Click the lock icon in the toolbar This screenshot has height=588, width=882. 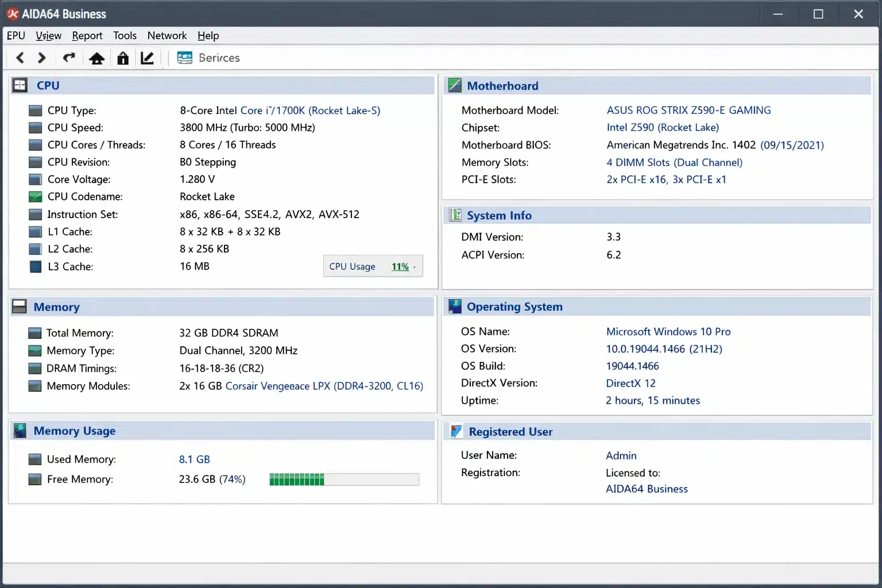click(123, 58)
